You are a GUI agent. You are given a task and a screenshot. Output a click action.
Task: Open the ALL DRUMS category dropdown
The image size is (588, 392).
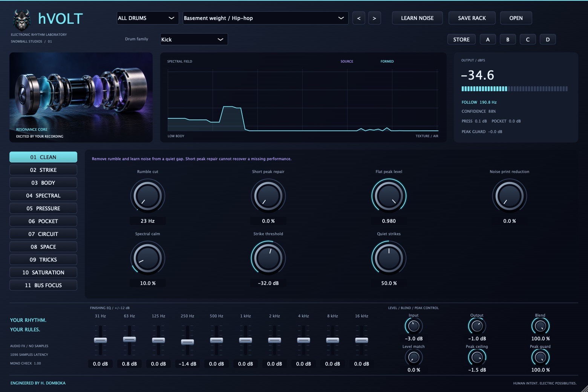148,18
